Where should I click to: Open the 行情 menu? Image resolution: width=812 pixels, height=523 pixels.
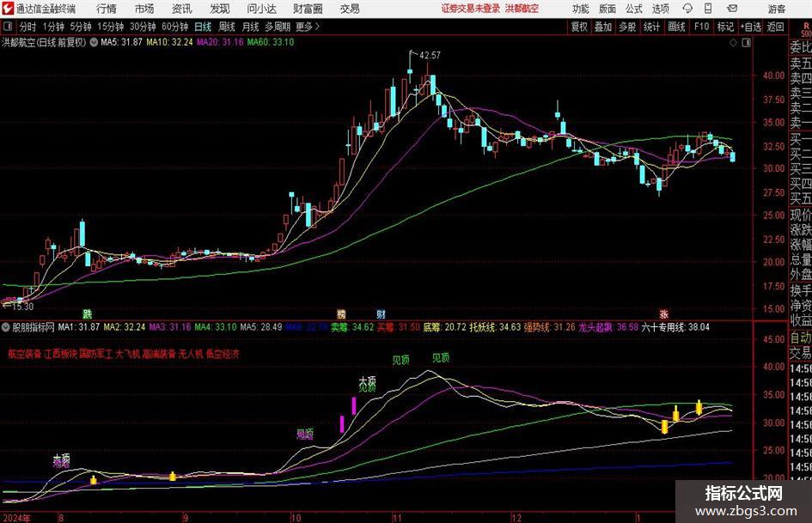tap(107, 9)
